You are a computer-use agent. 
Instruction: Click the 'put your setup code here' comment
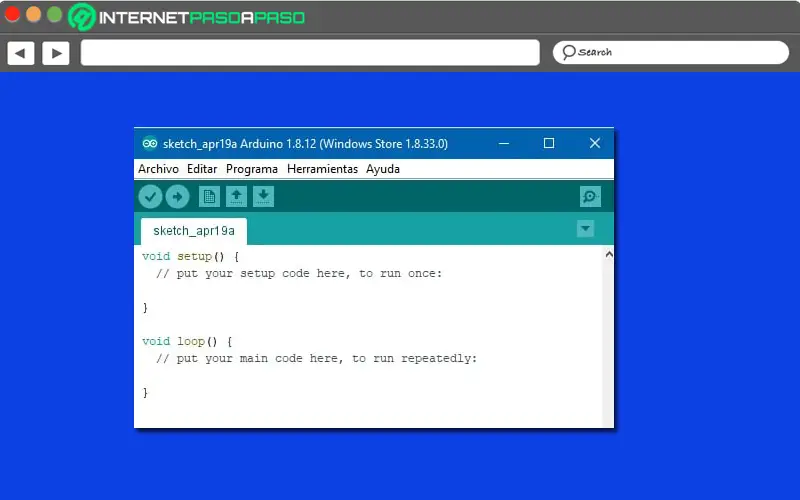[299, 273]
